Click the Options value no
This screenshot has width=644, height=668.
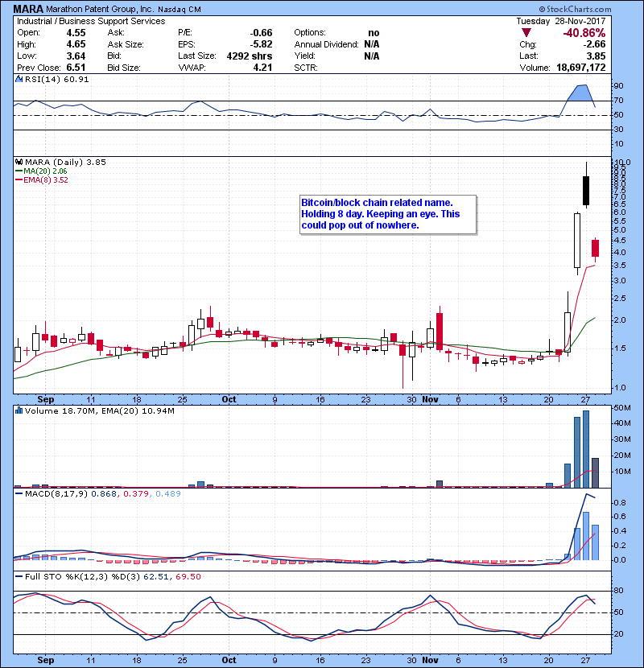click(x=374, y=33)
